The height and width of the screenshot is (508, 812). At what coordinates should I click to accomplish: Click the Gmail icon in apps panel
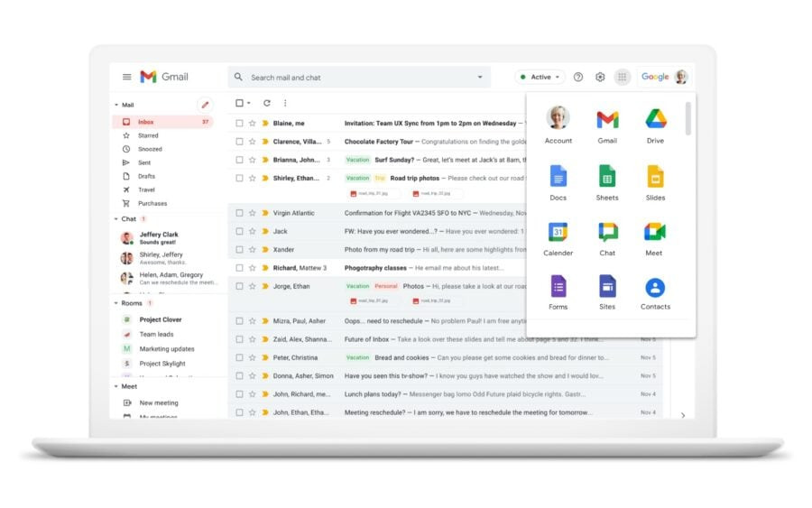607,120
